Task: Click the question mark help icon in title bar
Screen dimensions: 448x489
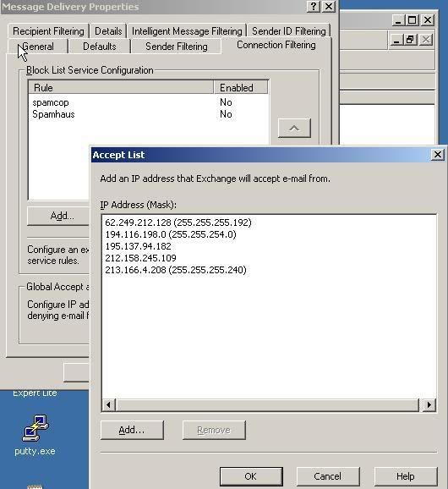Action: click(x=314, y=6)
